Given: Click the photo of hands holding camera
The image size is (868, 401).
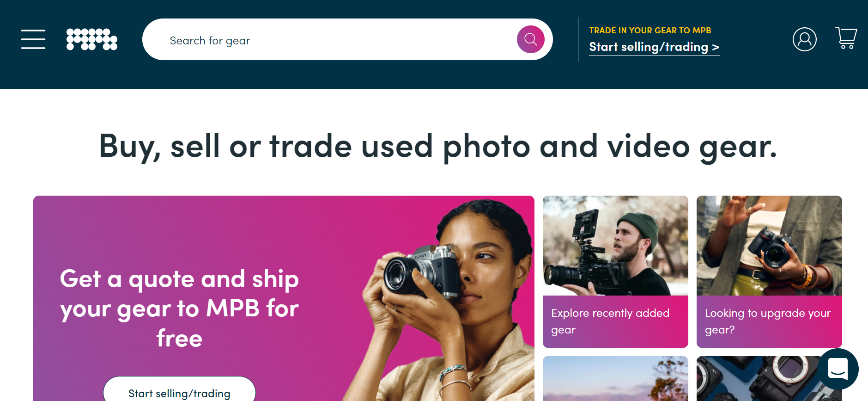Looking at the screenshot, I should click(x=769, y=246).
